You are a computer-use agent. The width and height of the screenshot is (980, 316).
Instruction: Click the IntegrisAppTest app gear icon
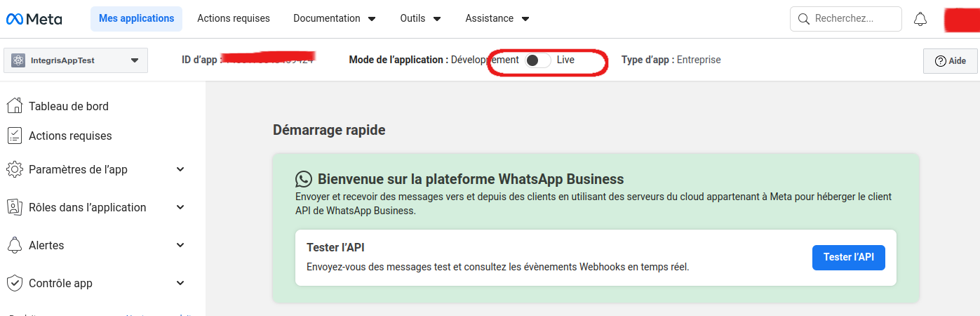pos(18,60)
